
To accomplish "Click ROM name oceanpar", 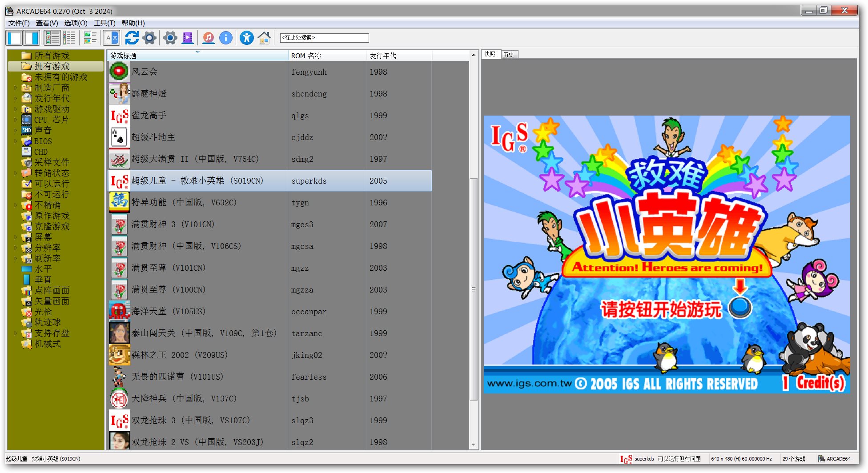I will [309, 312].
